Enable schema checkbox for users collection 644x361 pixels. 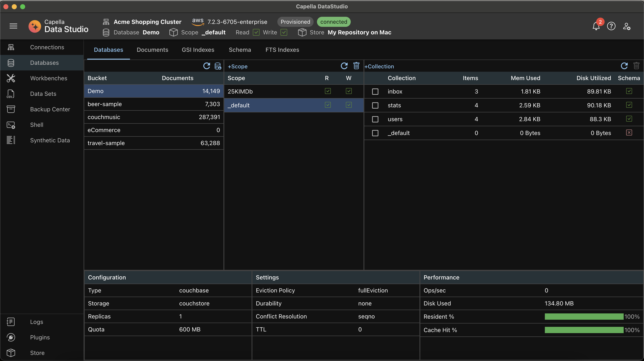[629, 119]
